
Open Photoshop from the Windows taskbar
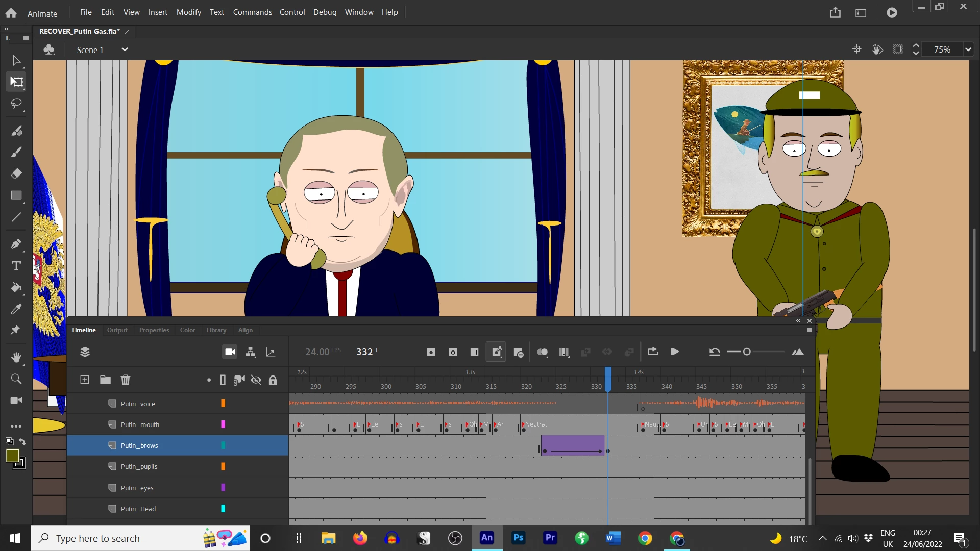518,538
